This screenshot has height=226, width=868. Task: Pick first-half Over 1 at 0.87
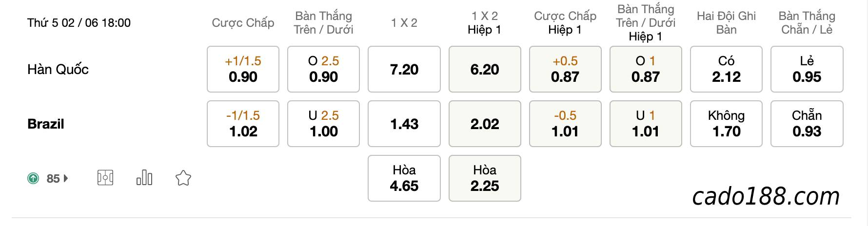646,69
